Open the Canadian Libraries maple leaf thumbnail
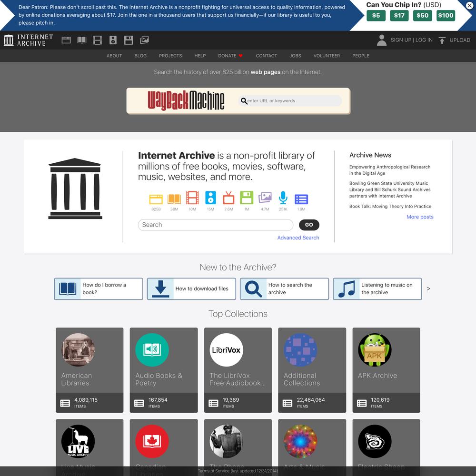The image size is (476, 476). tap(152, 441)
